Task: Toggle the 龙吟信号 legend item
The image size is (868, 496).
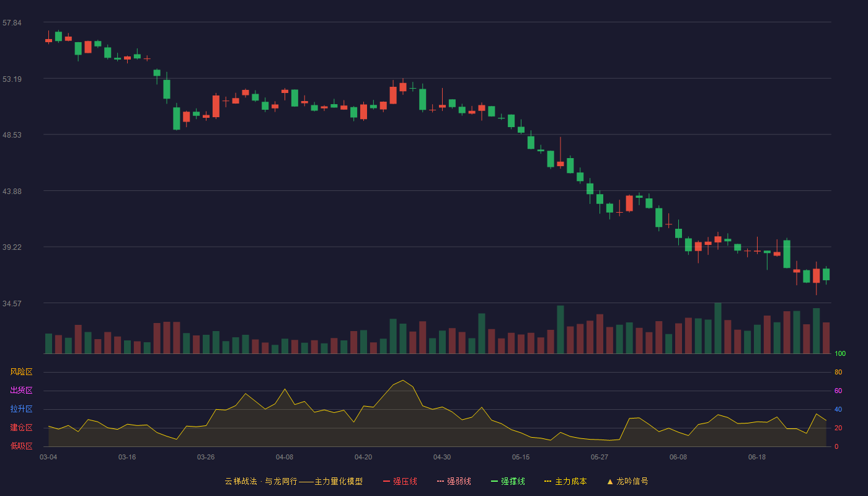Action: (627, 481)
